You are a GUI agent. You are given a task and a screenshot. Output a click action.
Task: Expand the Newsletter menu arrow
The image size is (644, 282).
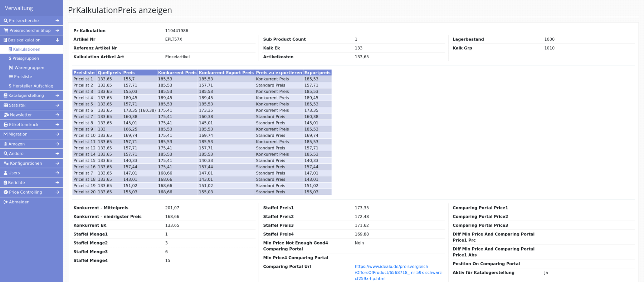click(x=57, y=115)
